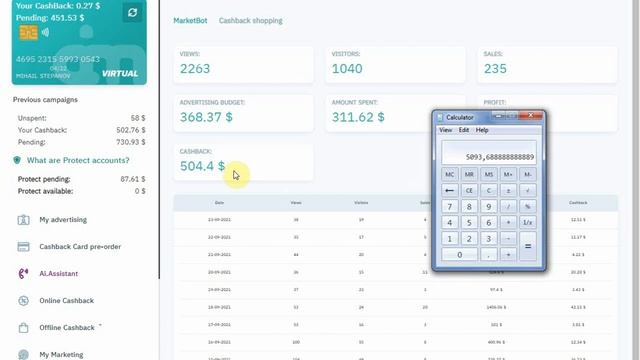Click the 0 key in Calculator
This screenshot has height=360, width=640.
click(x=459, y=255)
